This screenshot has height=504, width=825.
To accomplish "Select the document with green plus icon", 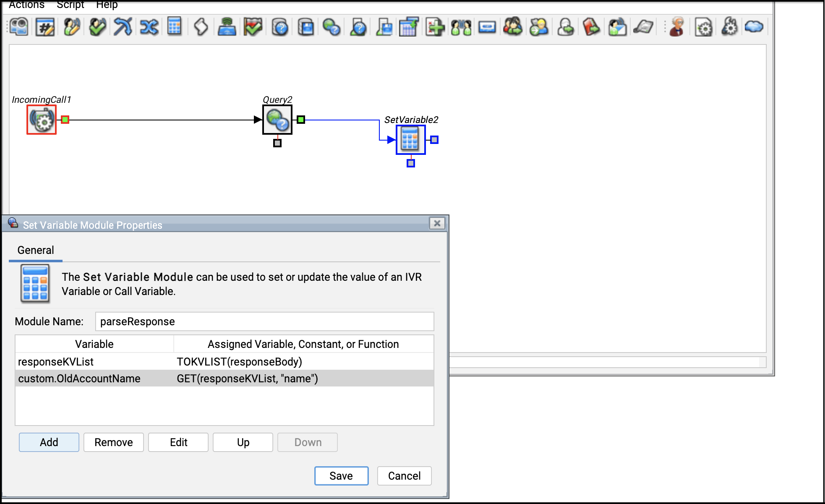I will tap(435, 27).
